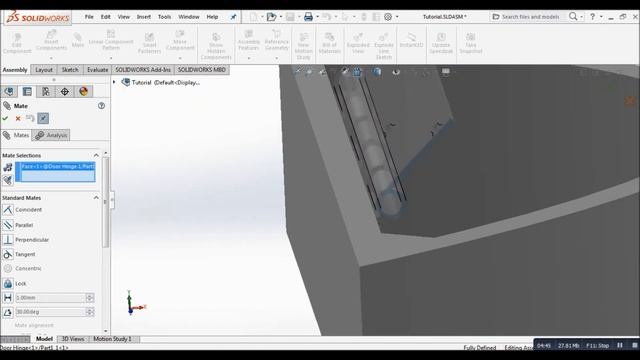Click the distance value field 1.00mm
The image size is (640, 360).
pos(51,298)
